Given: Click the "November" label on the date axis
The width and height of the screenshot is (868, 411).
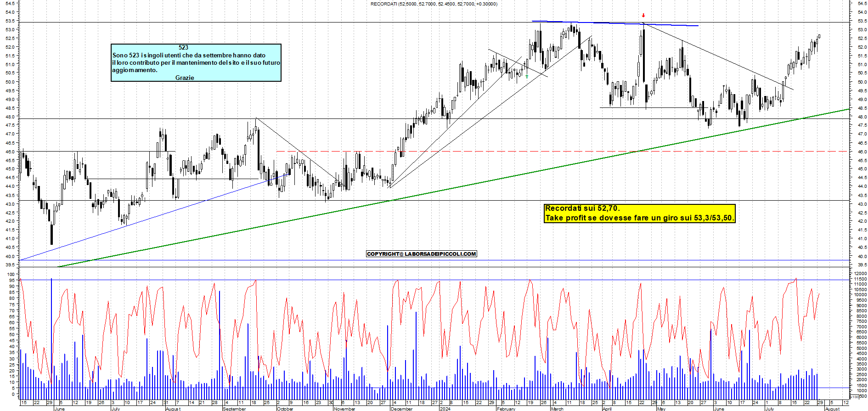Looking at the screenshot, I should coord(344,409).
